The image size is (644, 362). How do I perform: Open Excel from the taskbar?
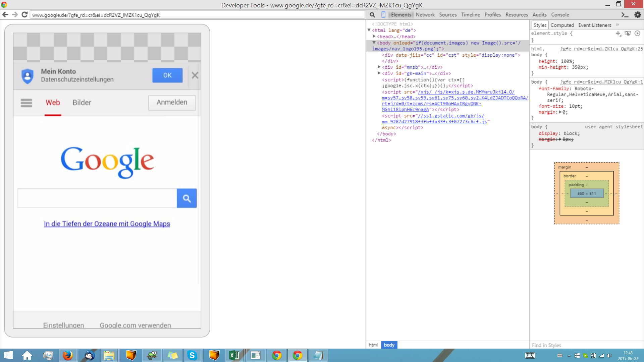click(234, 355)
